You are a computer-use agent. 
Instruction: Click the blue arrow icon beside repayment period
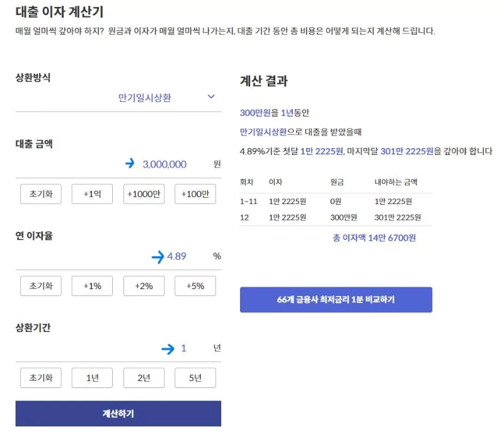click(x=169, y=348)
